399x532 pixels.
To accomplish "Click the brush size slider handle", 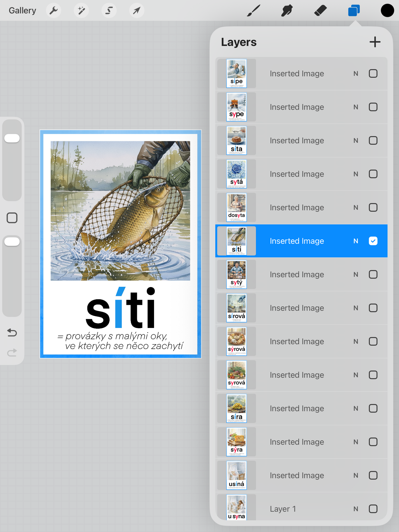I will click(x=12, y=138).
